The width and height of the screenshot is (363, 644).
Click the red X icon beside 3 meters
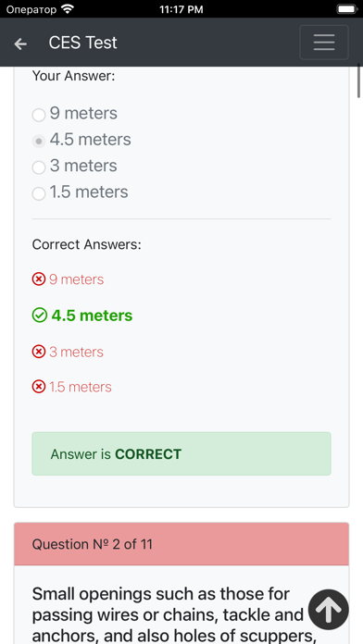pos(39,352)
